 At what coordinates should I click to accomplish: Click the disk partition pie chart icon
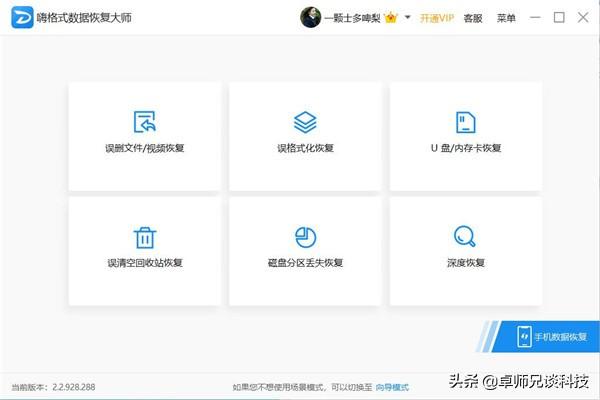(305, 237)
